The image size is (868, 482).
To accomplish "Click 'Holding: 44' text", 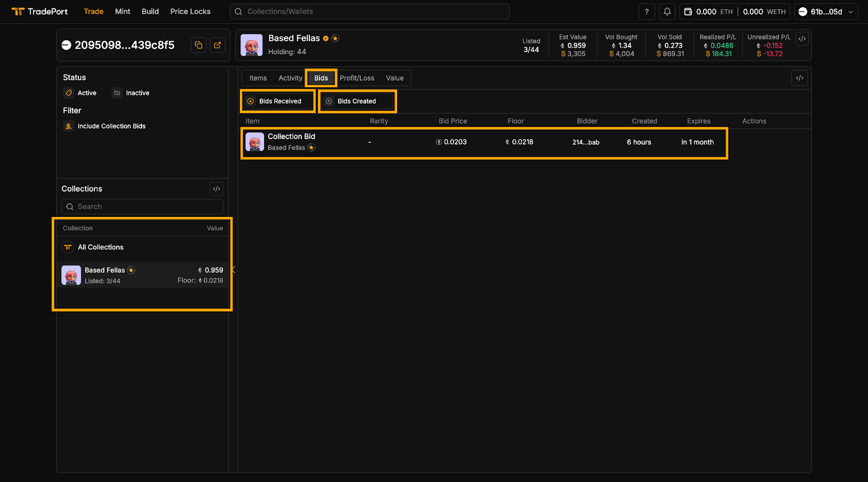I will click(x=287, y=52).
